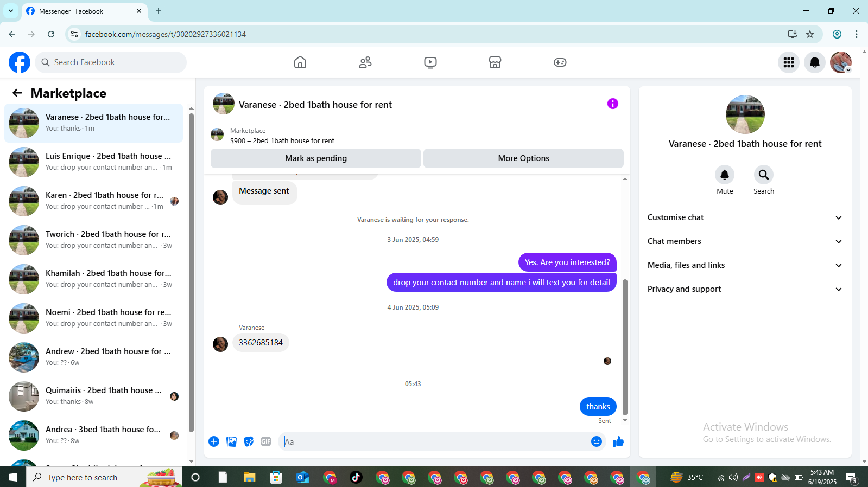
Task: Open the Facebook menu grid icon
Action: [x=789, y=62]
